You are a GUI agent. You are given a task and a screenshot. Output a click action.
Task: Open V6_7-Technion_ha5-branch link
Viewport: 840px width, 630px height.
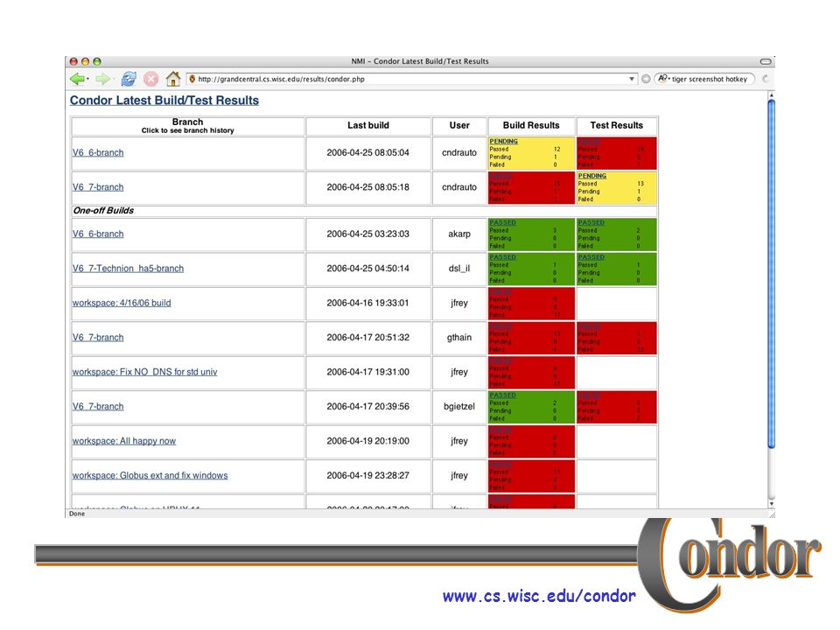point(128,269)
